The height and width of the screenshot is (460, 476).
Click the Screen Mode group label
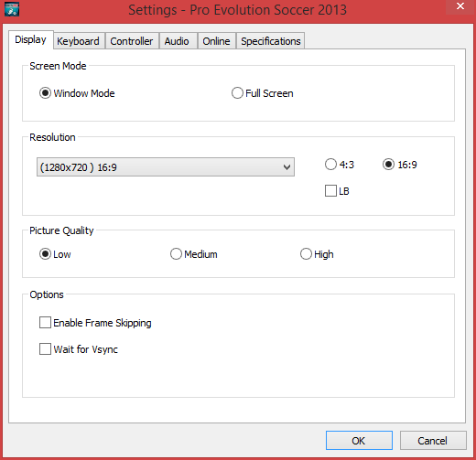pyautogui.click(x=58, y=66)
